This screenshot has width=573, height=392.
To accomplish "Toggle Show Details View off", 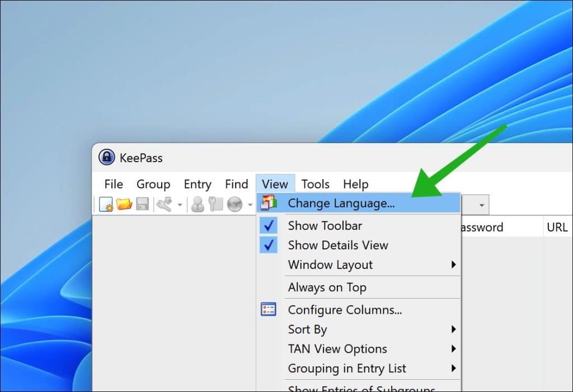I will click(x=337, y=245).
